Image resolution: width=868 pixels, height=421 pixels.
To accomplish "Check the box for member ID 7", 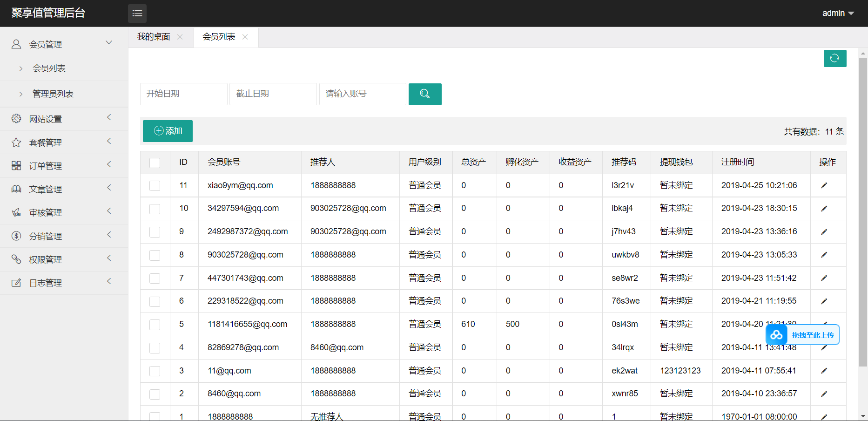I will click(x=155, y=278).
